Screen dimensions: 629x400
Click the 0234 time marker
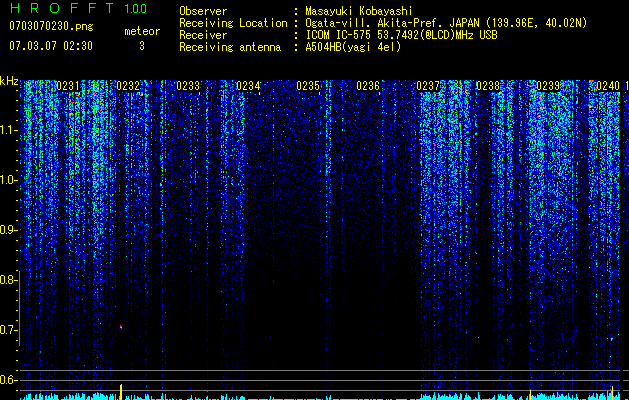pyautogui.click(x=248, y=86)
